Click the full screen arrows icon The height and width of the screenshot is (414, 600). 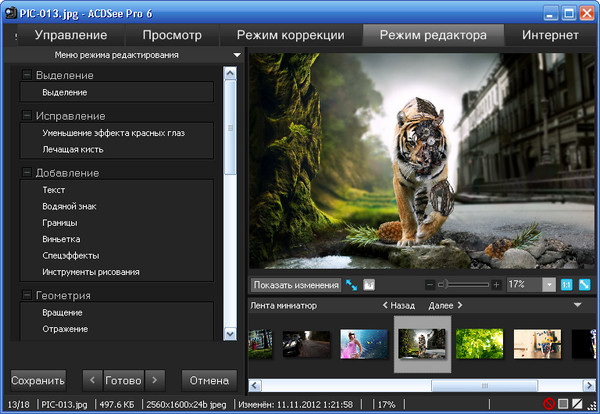[352, 285]
